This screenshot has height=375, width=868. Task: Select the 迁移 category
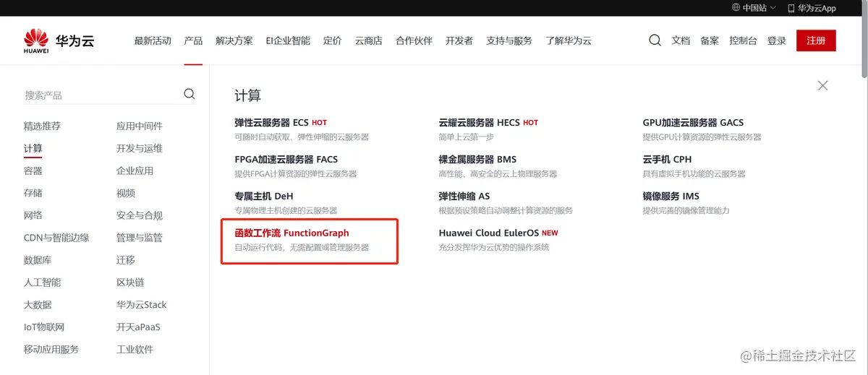(126, 260)
